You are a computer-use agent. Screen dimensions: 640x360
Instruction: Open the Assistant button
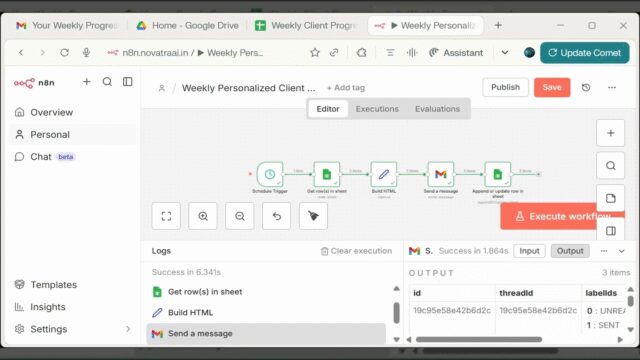click(456, 53)
